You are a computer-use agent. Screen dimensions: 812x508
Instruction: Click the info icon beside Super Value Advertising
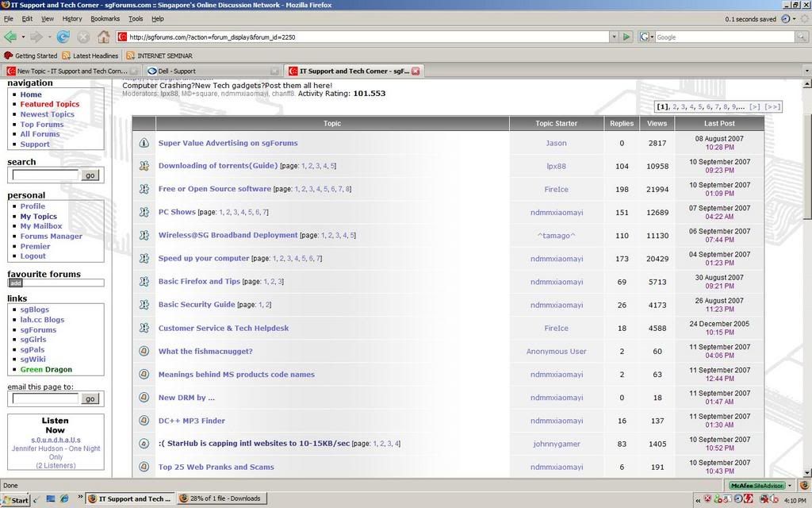click(x=144, y=143)
